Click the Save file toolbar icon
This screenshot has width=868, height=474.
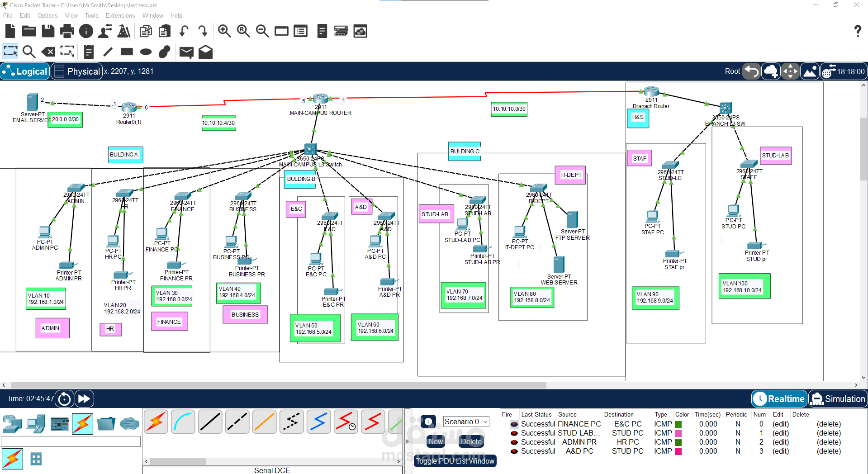pyautogui.click(x=48, y=31)
